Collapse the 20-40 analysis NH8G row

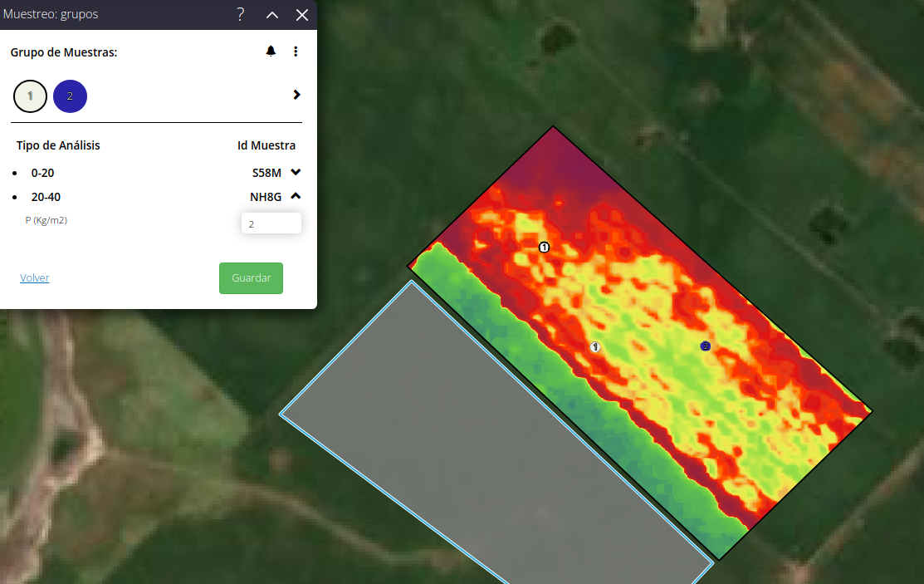pos(296,196)
